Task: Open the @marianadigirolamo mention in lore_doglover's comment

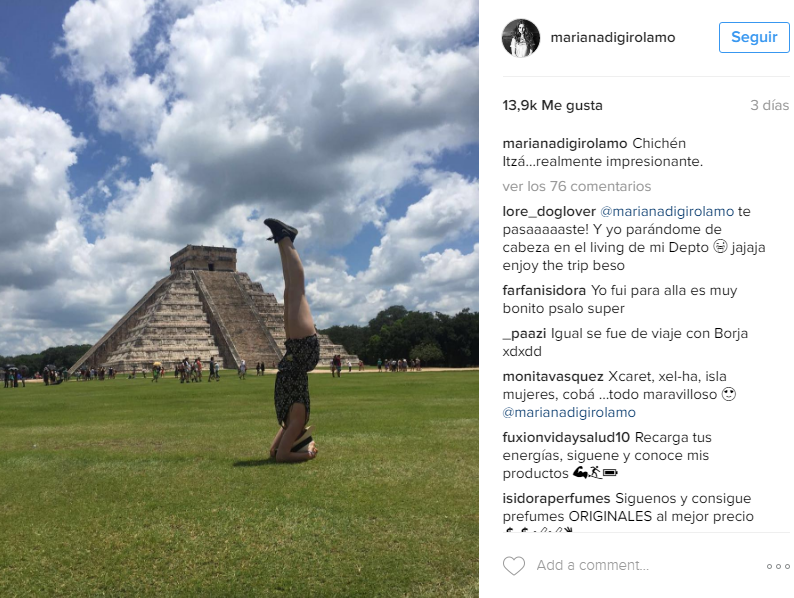Action: 667,212
